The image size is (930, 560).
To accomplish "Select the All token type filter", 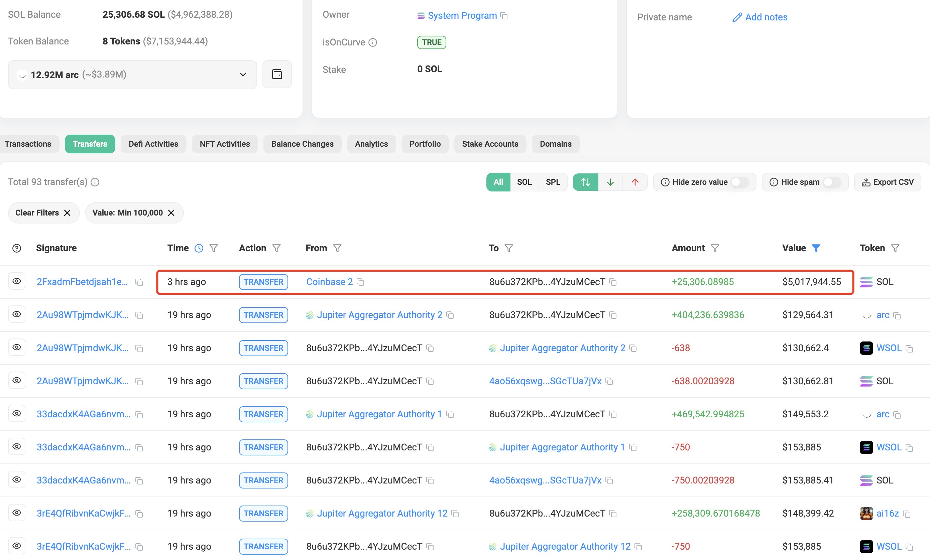I will point(498,182).
